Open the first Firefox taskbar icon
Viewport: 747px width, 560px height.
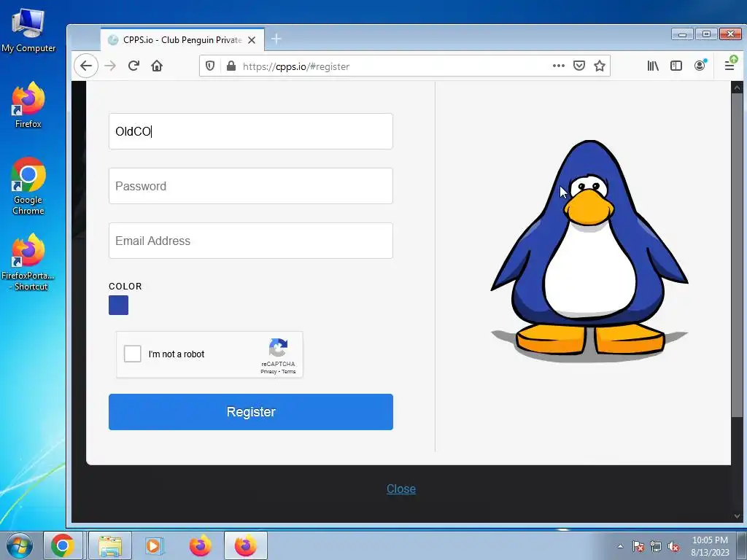(200, 545)
